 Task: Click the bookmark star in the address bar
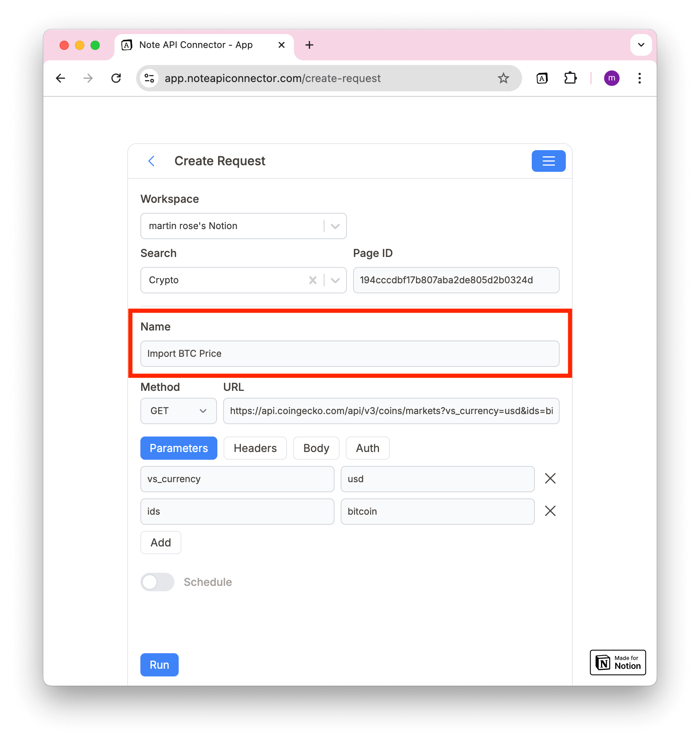coord(503,78)
